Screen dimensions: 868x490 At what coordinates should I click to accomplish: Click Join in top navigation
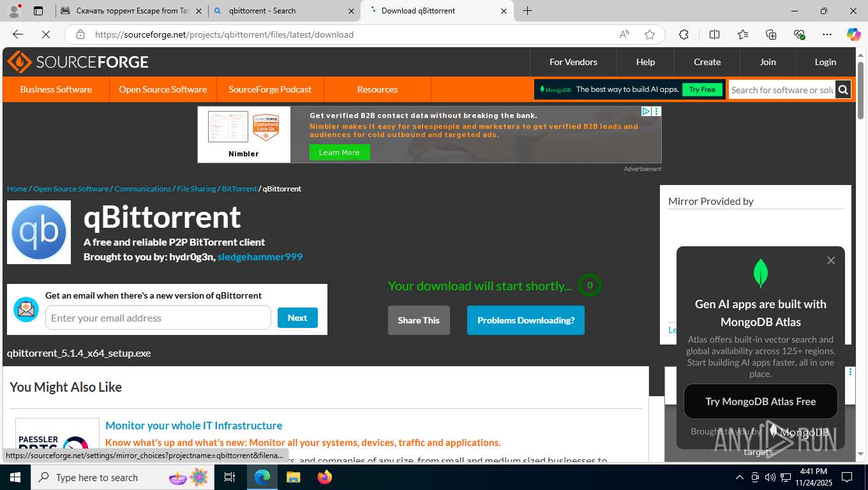(768, 62)
